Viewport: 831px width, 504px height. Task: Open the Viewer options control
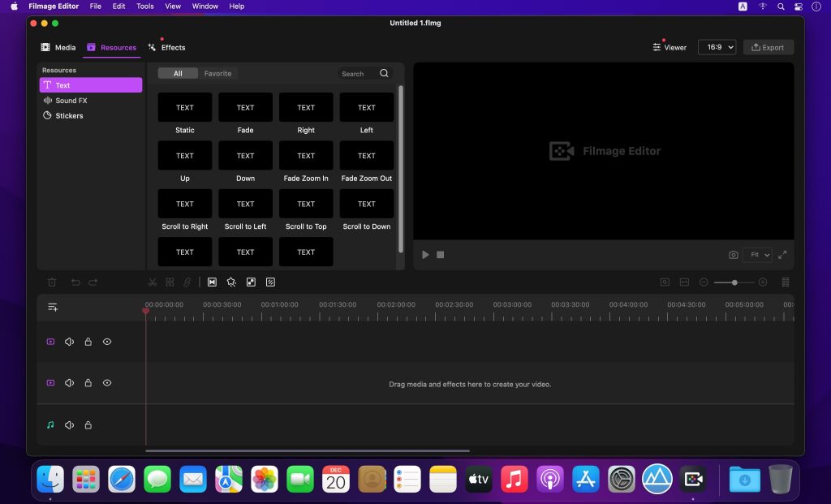click(669, 47)
